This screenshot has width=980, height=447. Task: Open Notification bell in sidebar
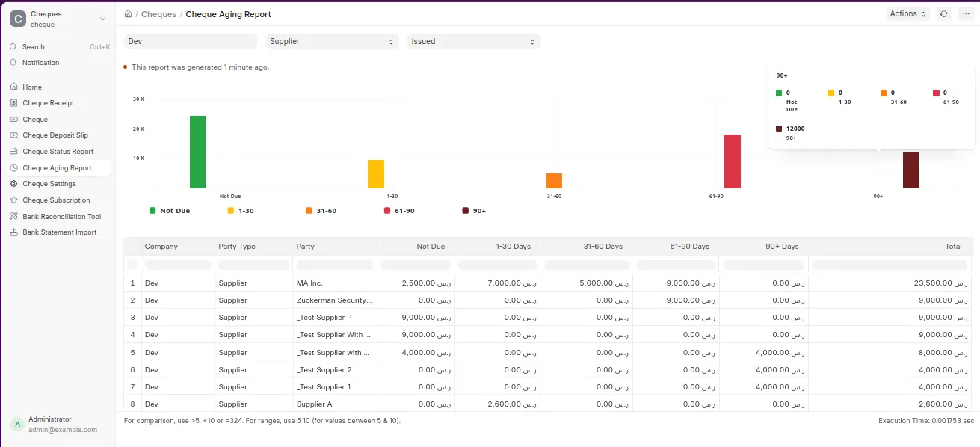pos(13,63)
